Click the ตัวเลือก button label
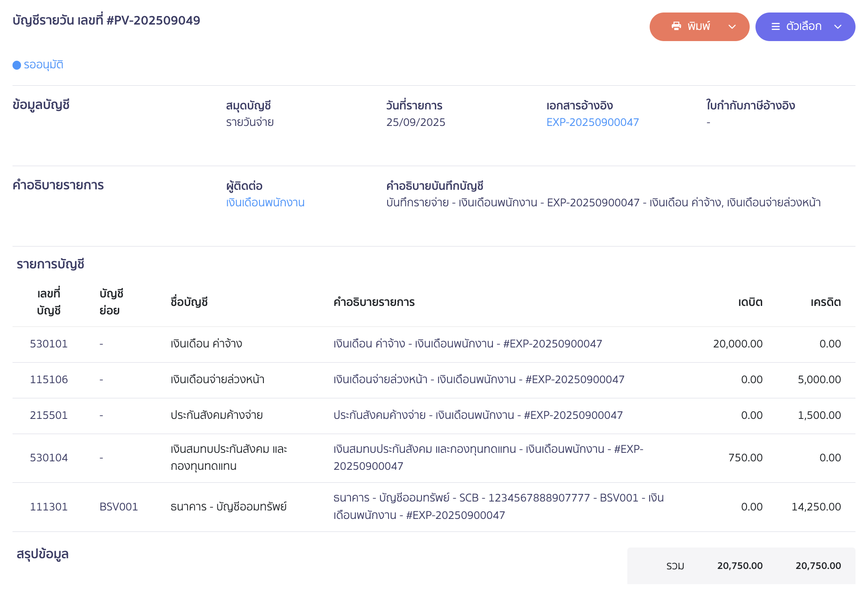Image resolution: width=868 pixels, height=602 pixels. (804, 26)
